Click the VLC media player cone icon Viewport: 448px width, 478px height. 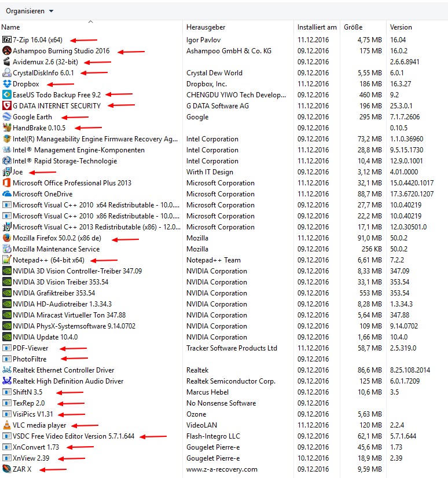pyautogui.click(x=7, y=425)
